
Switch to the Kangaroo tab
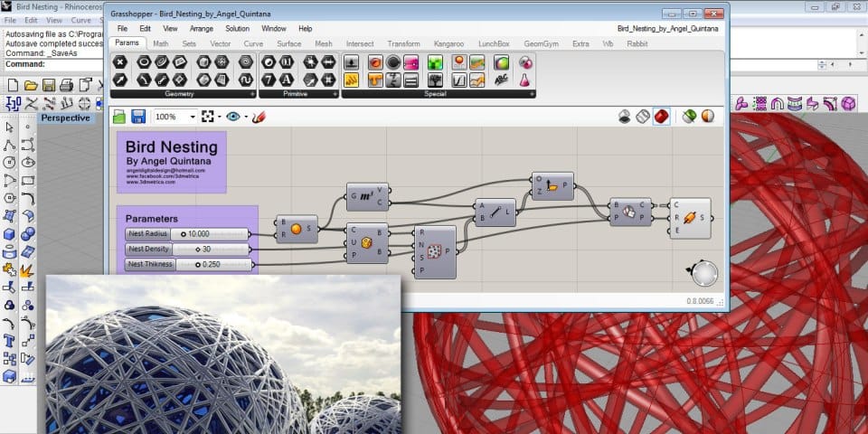[449, 43]
